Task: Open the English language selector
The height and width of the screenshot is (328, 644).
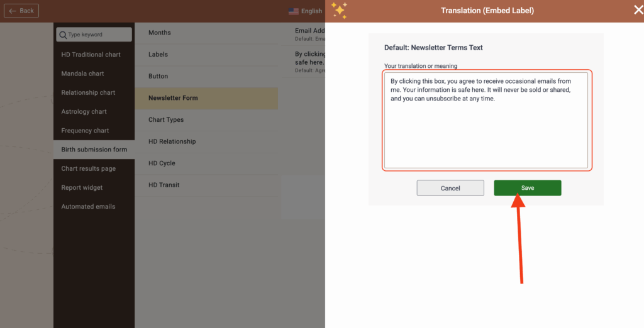Action: pos(306,11)
